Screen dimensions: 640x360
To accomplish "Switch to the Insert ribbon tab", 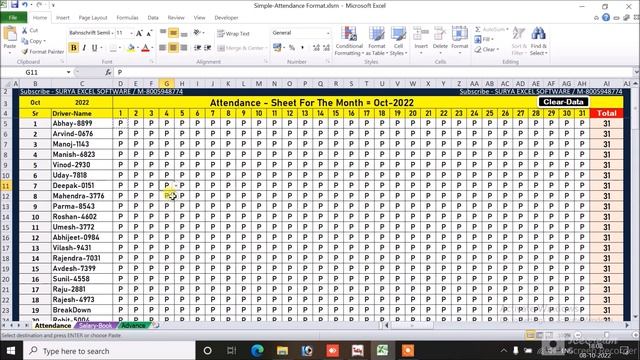I will tap(62, 18).
